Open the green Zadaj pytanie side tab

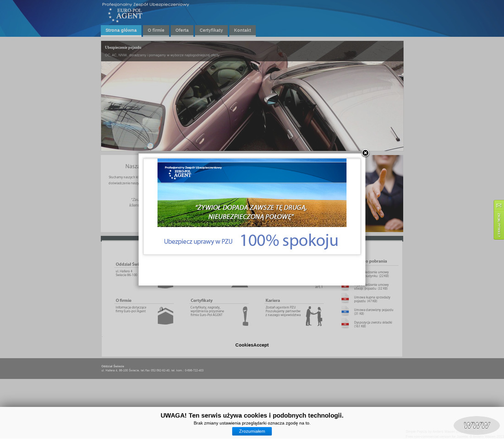click(499, 220)
